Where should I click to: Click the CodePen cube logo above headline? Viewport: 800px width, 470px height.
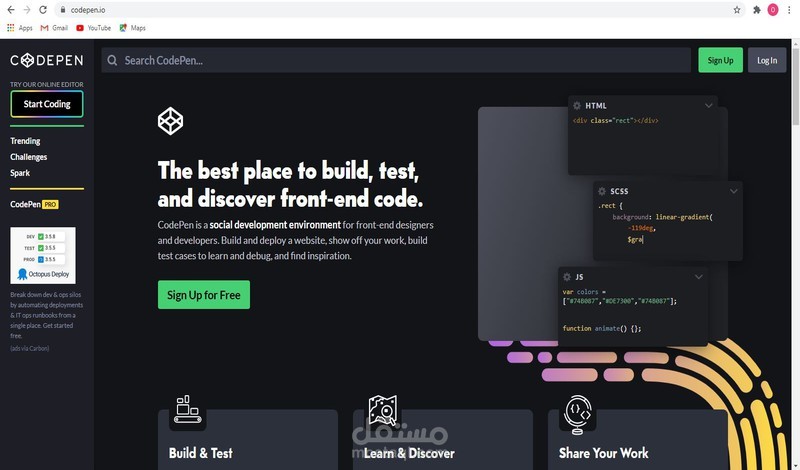click(170, 121)
